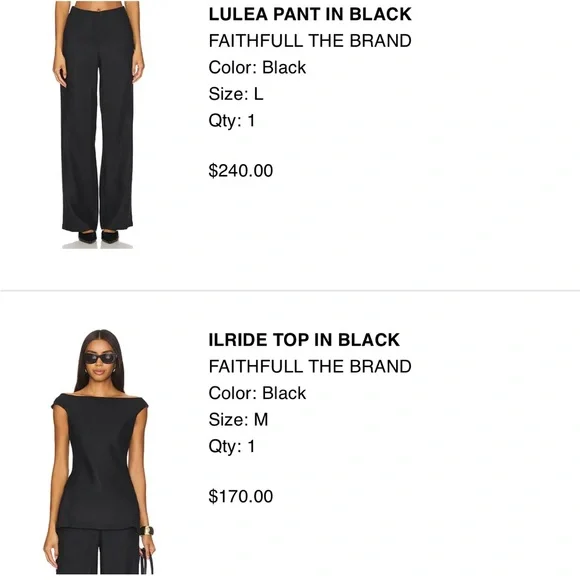This screenshot has height=580, width=580.
Task: Click the $240.00 price
Action: click(241, 171)
